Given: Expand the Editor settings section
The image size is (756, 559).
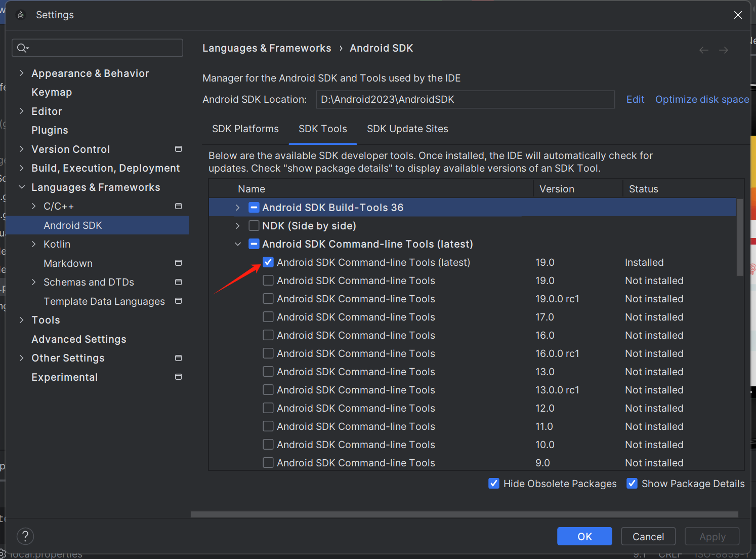Looking at the screenshot, I should click(x=21, y=111).
